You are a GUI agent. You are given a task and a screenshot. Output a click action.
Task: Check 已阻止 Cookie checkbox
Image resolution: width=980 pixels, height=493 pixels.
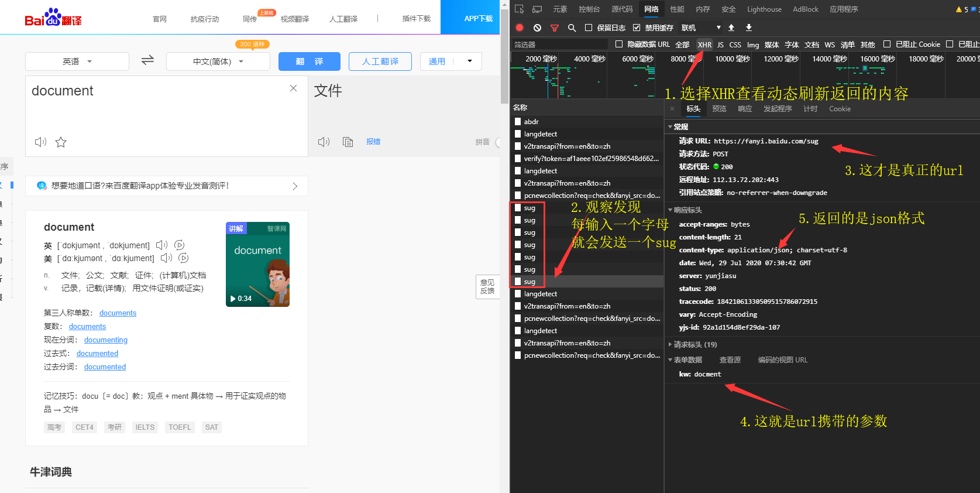click(887, 44)
